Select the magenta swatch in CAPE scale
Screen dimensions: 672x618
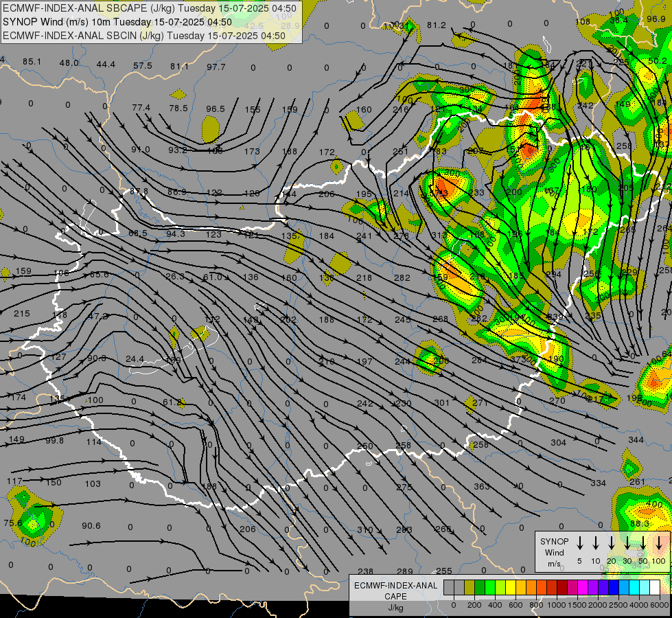[583, 588]
